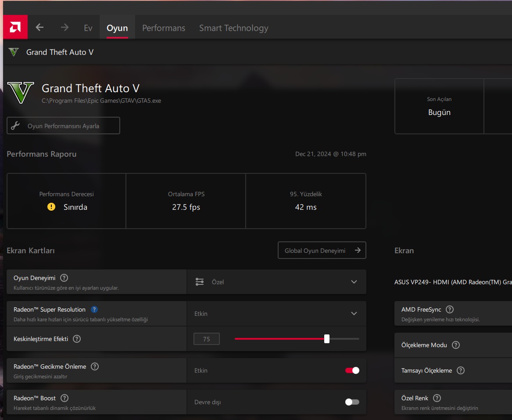Click the Ortalama FPS 27.5 fps card
512x420 pixels.
coord(186,201)
